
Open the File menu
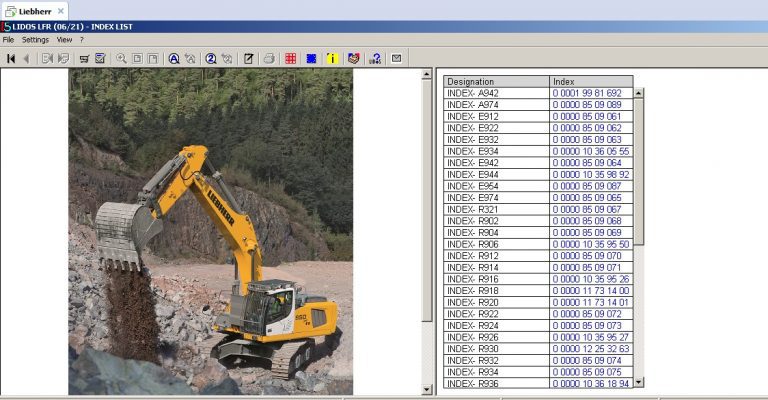(8, 40)
